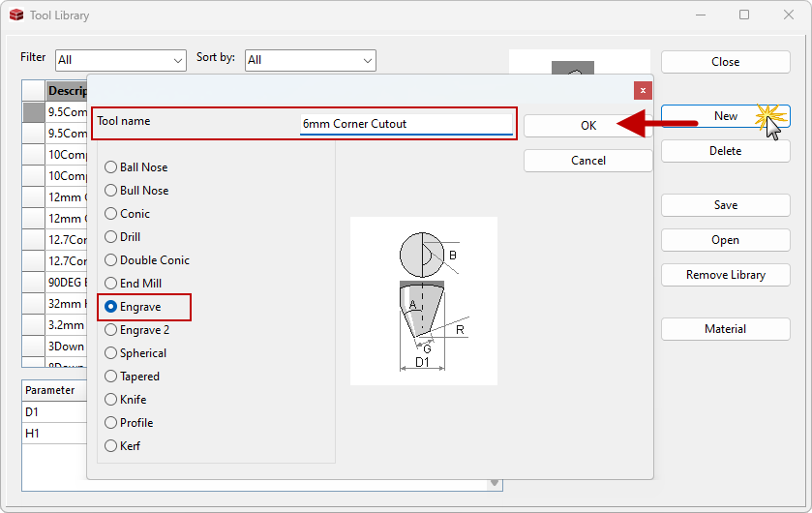Viewport: 812px width, 513px height.
Task: Click the Remove Library button
Action: coord(725,275)
